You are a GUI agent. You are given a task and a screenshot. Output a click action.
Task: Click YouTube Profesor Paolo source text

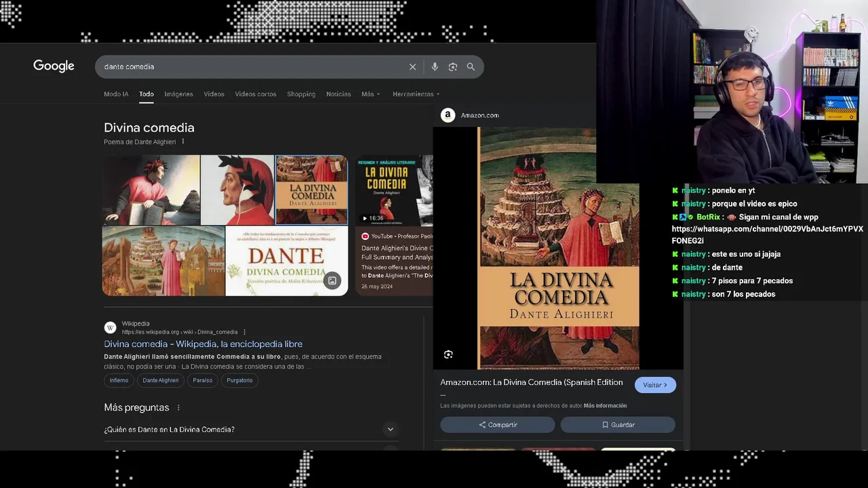pyautogui.click(x=401, y=236)
